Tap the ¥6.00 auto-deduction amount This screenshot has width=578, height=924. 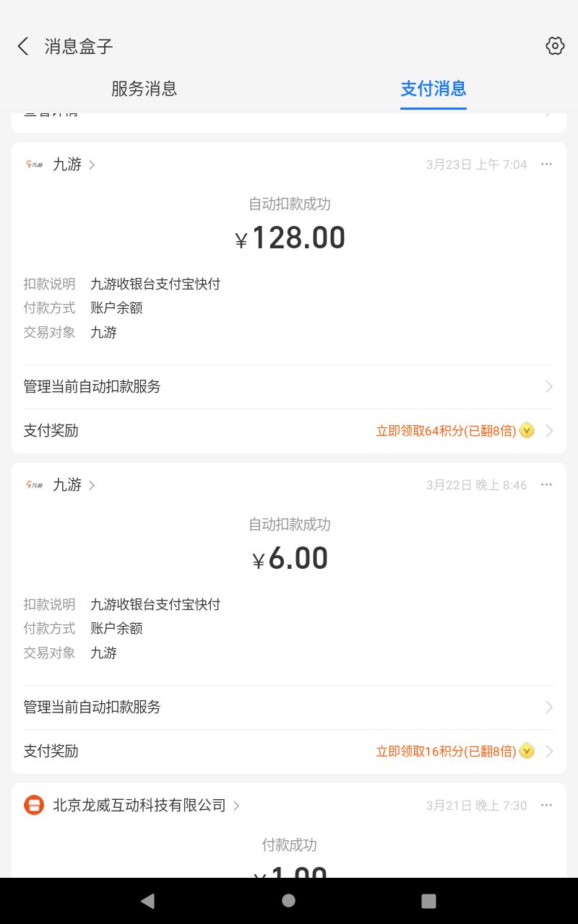click(x=290, y=559)
